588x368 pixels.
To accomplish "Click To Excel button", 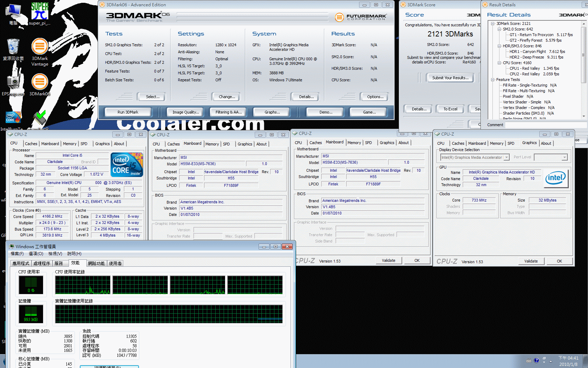I will 450,109.
